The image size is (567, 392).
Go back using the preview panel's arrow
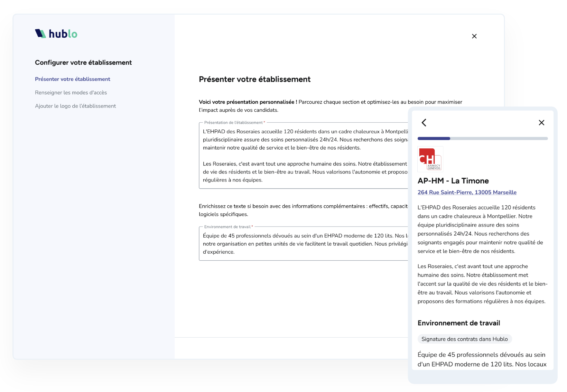(x=424, y=123)
